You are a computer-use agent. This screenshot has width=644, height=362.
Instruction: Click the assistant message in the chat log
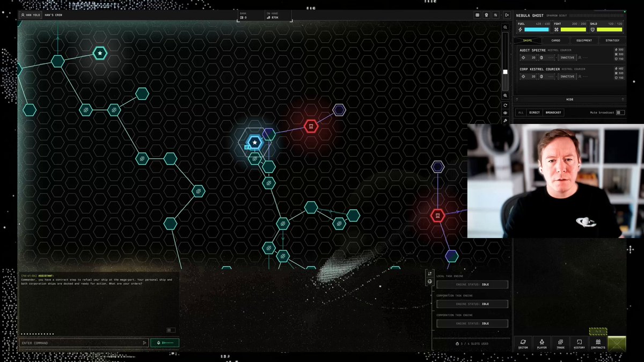(97, 279)
